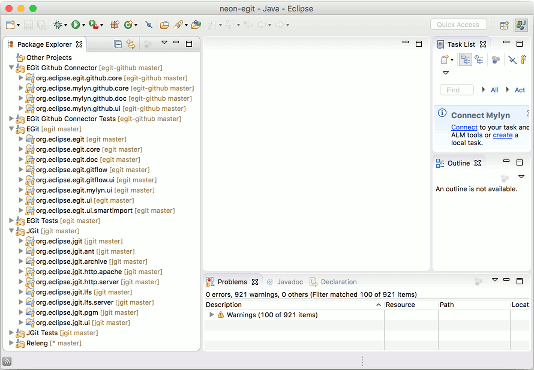Toggle Categorized presentation in Task List

pyautogui.click(x=465, y=60)
